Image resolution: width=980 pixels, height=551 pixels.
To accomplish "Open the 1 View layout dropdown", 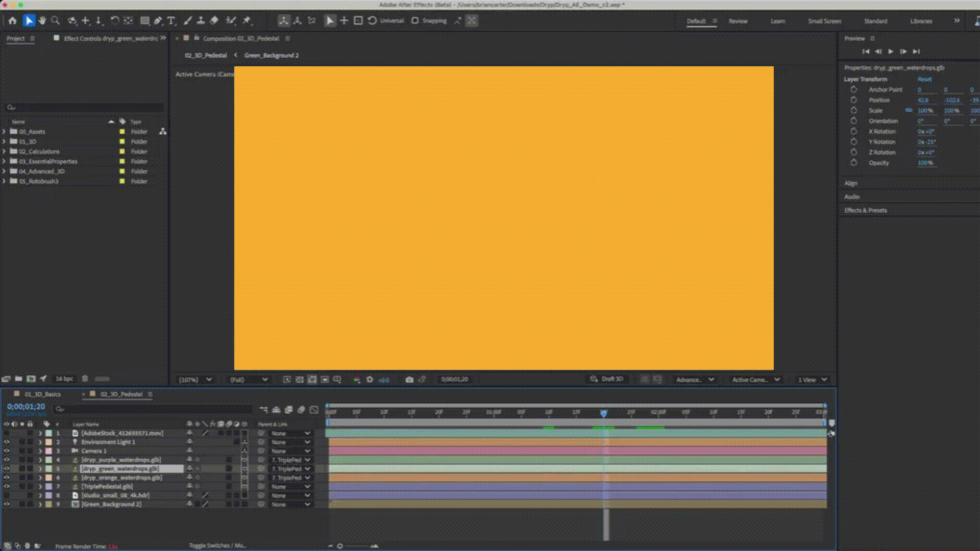I will (812, 380).
